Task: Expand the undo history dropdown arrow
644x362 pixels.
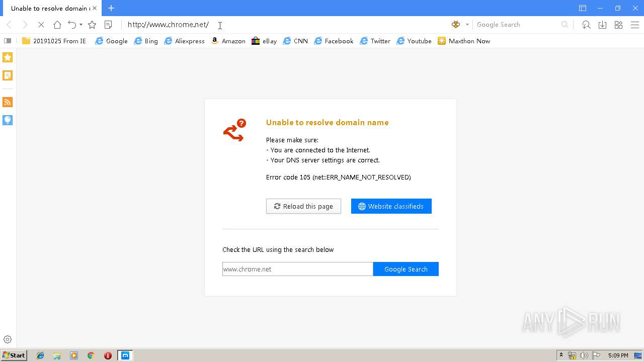Action: pos(81,25)
